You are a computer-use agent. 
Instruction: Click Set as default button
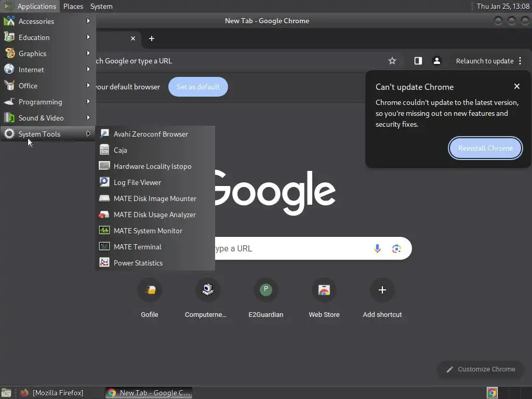(x=198, y=87)
